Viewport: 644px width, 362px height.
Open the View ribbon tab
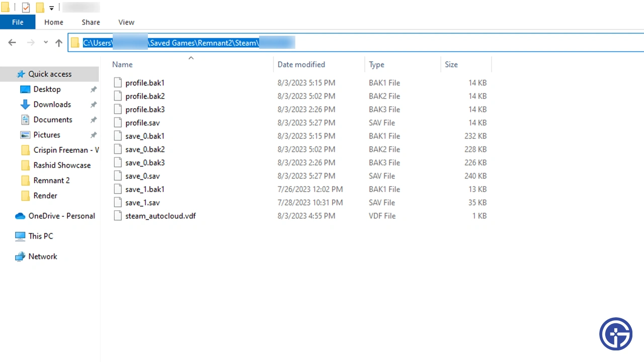(126, 22)
